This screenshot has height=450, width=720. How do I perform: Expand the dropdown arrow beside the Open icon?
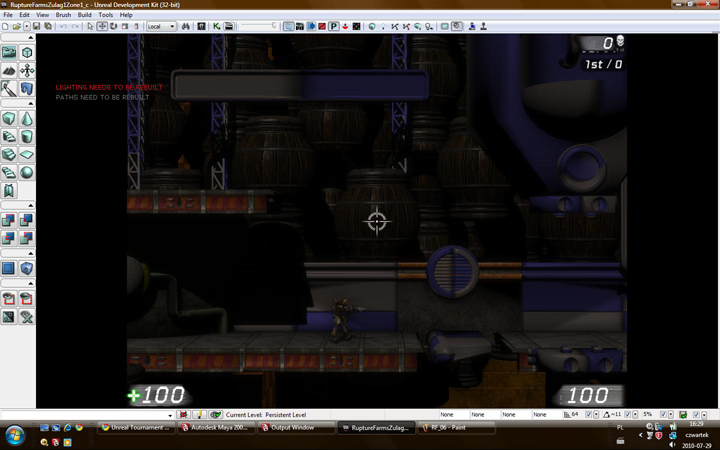(x=27, y=27)
